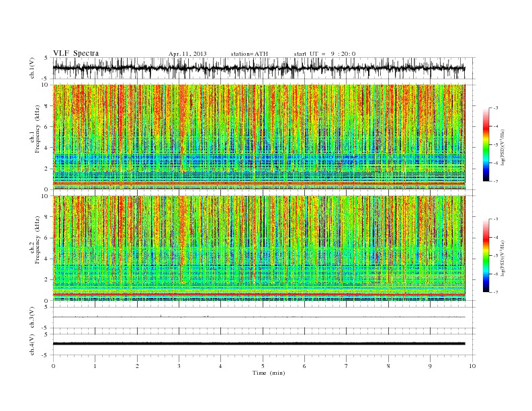Click time axis tick label "5"
Screen dimensions: 532x411
(263, 366)
